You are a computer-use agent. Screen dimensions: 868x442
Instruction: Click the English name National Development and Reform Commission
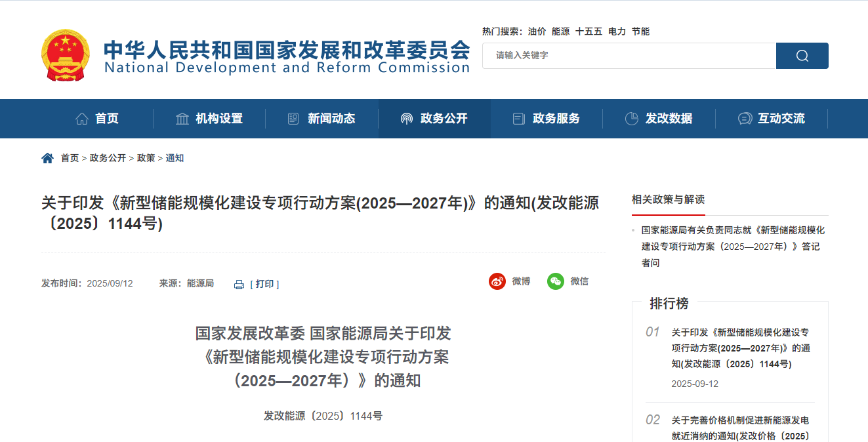287,68
